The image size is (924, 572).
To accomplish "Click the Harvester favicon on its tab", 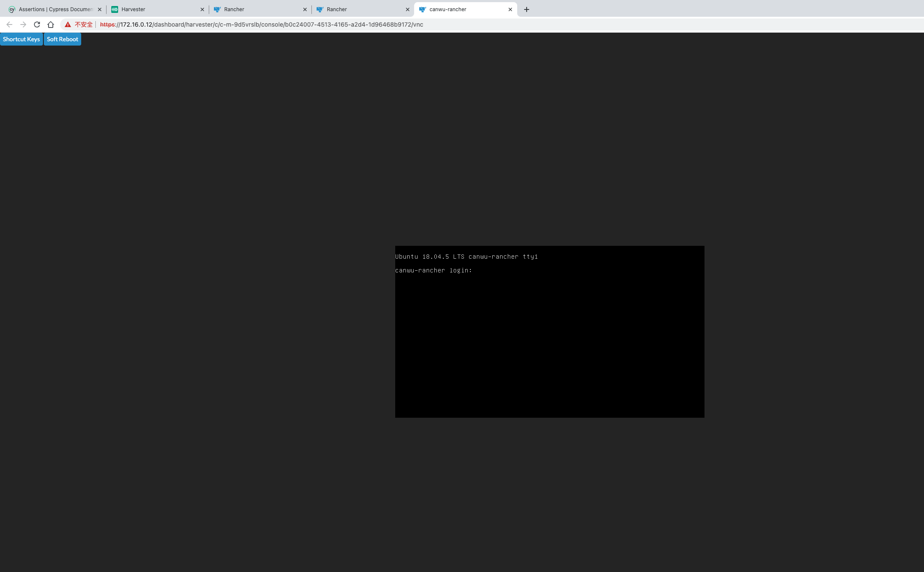I will 114,9.
